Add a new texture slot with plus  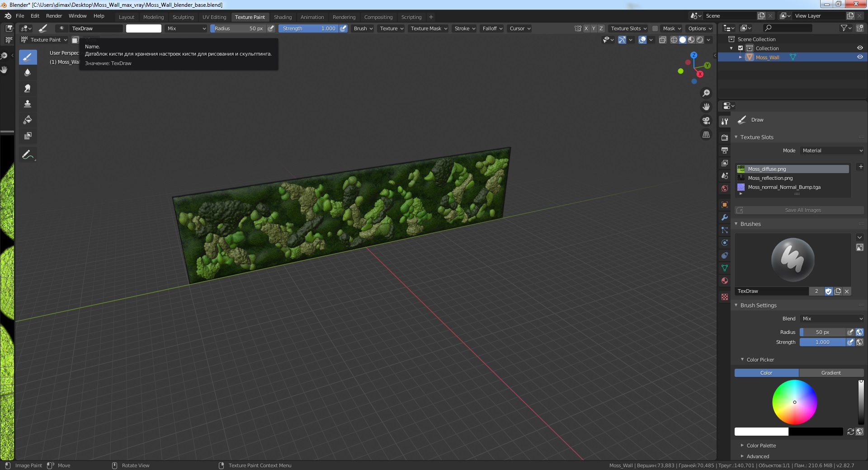(861, 167)
